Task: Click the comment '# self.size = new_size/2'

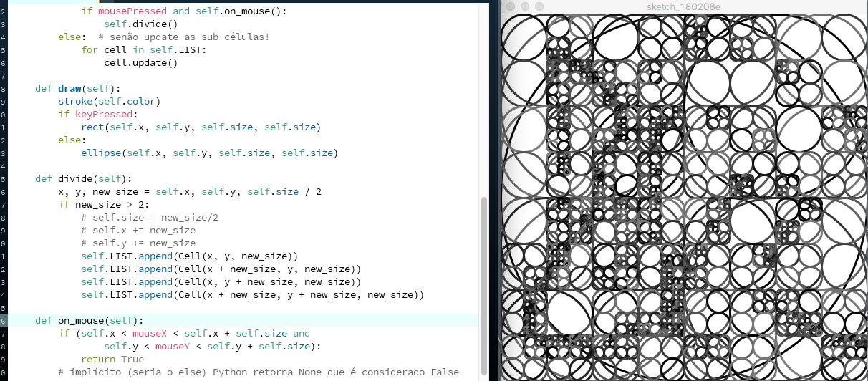Action: pos(150,217)
